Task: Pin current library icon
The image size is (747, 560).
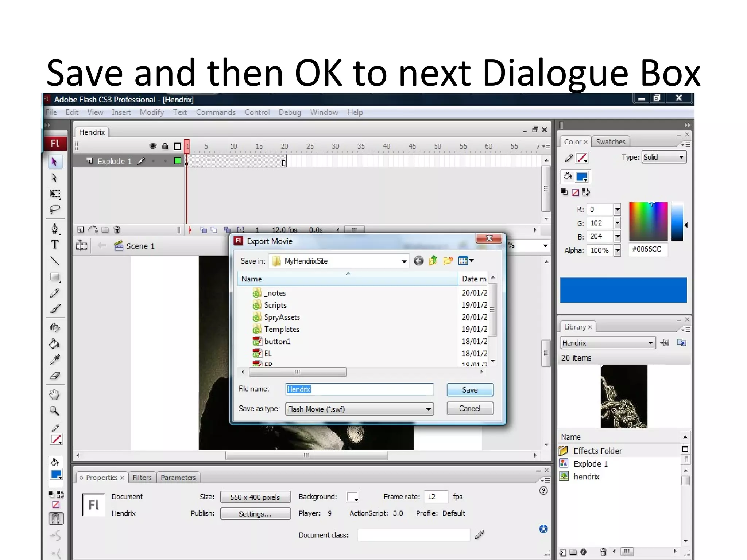Action: pyautogui.click(x=665, y=343)
